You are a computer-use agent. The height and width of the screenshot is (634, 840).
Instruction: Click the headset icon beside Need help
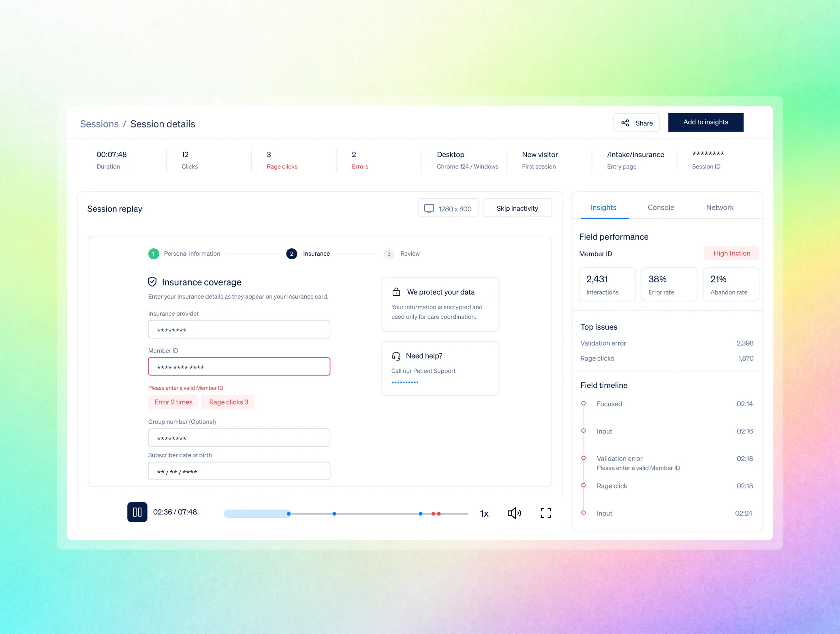pos(396,356)
